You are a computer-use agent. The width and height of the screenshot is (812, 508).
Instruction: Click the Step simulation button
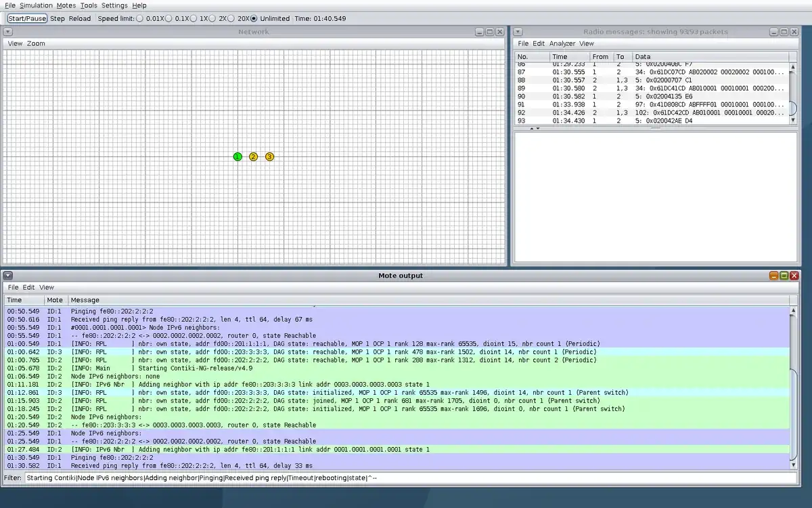coord(58,18)
